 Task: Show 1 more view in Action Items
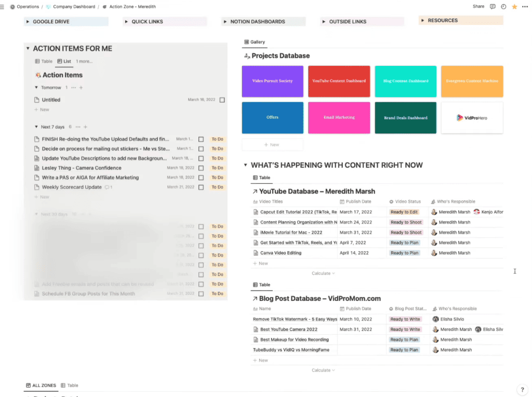[x=84, y=61]
